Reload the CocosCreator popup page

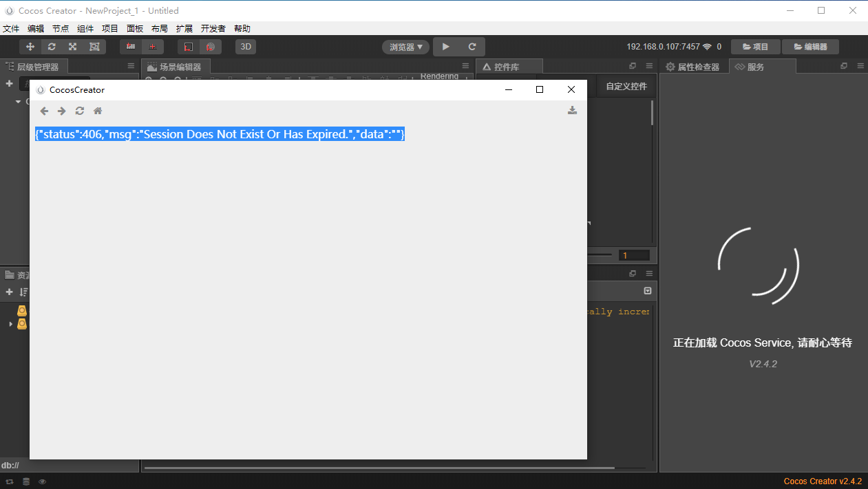pyautogui.click(x=80, y=111)
